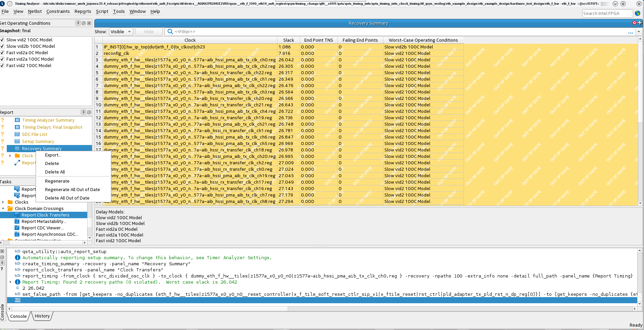
Task: Collapse the Clock Domain Crossings folder
Action: coord(3,209)
